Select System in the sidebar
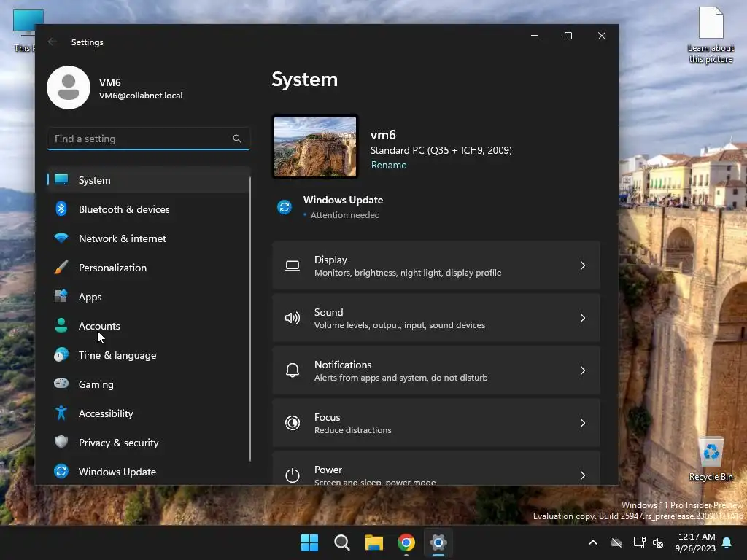The image size is (747, 560). click(x=148, y=180)
